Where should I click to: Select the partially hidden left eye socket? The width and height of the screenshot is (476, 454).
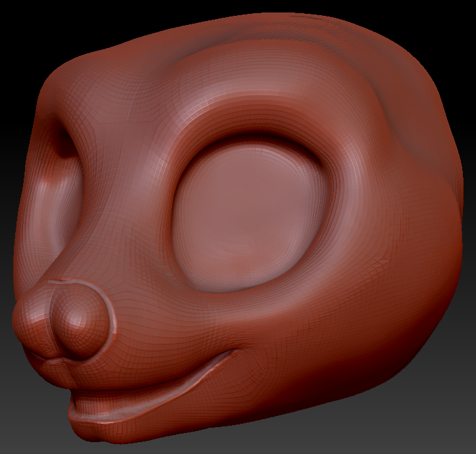pos(60,191)
